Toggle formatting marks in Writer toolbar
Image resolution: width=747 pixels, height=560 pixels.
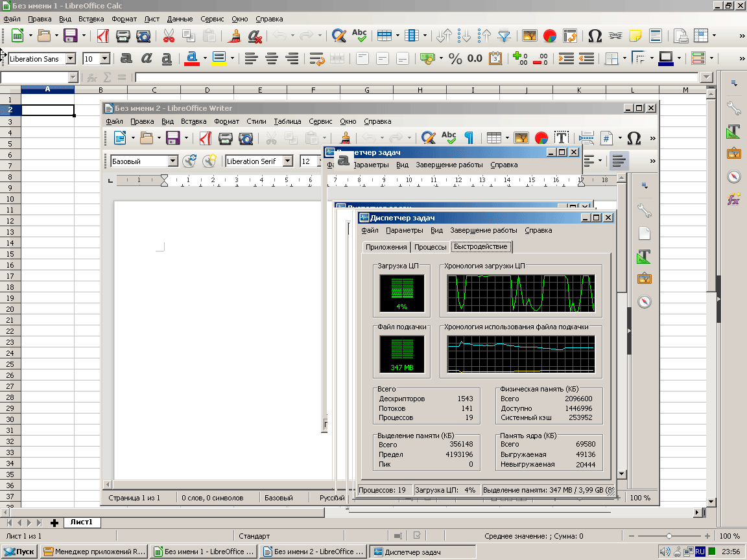[468, 138]
